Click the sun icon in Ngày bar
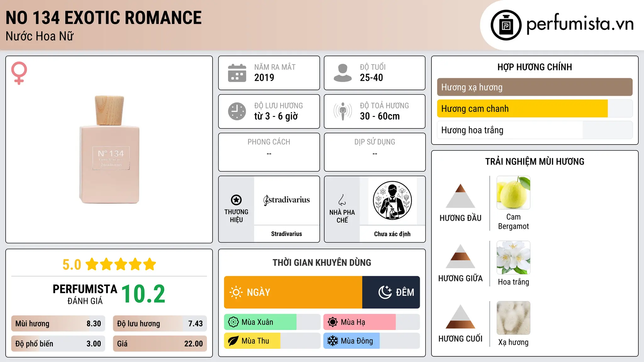 (x=236, y=292)
